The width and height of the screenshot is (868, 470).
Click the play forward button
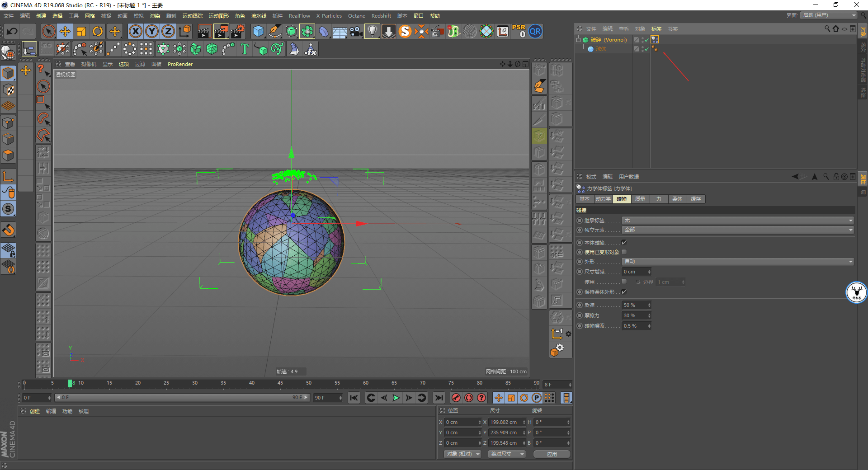coord(396,398)
